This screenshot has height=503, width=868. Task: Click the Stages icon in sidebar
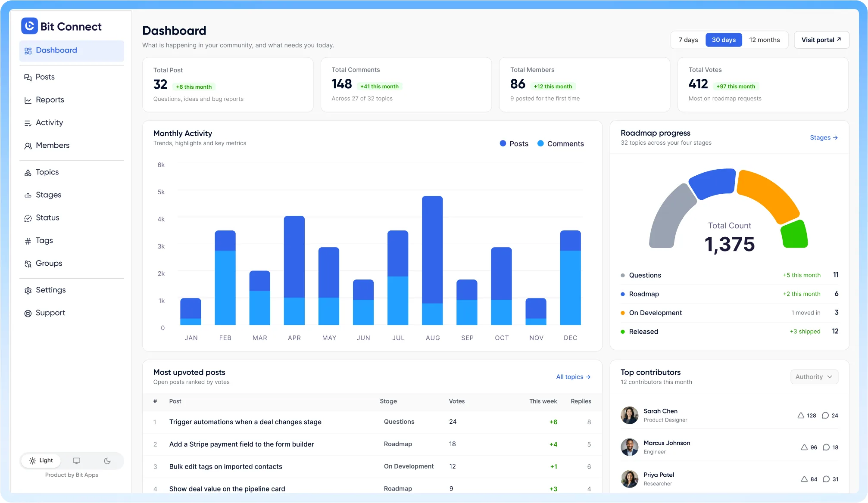click(x=28, y=196)
